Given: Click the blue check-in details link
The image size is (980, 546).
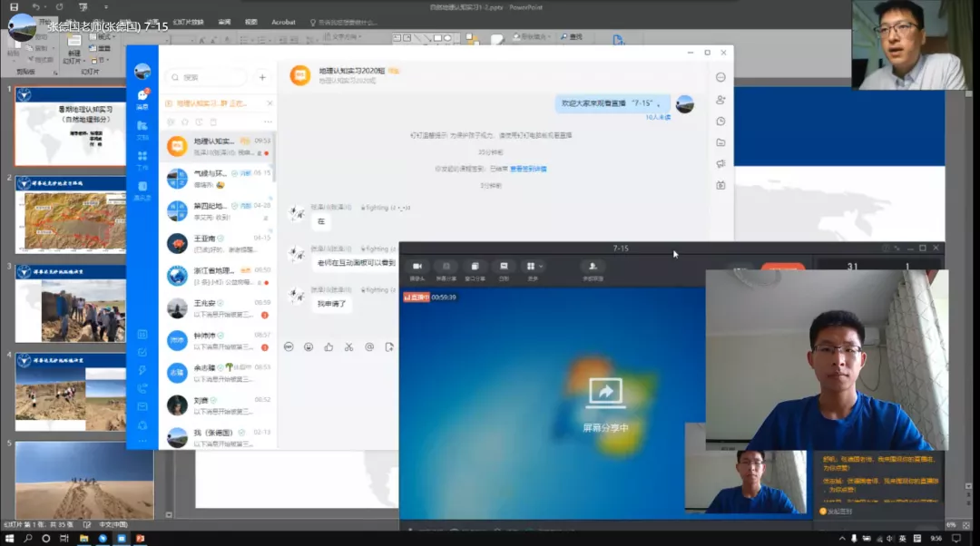Looking at the screenshot, I should point(528,169).
